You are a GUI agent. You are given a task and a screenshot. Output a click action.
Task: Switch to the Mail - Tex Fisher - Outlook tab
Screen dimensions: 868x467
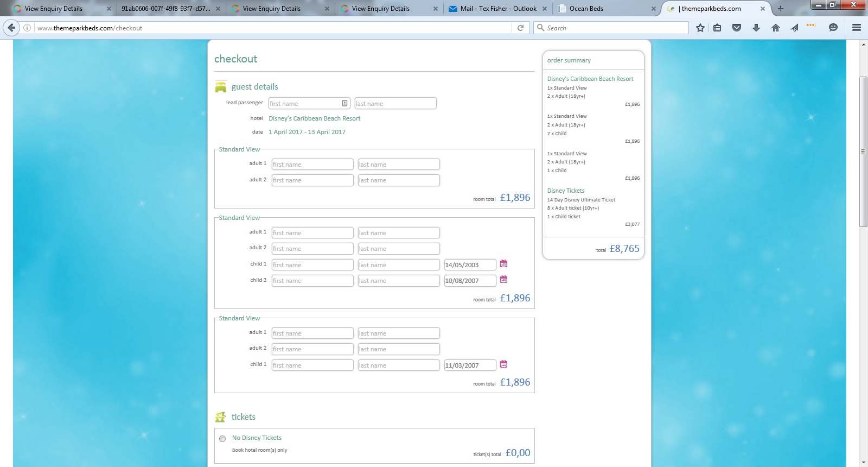coord(498,9)
